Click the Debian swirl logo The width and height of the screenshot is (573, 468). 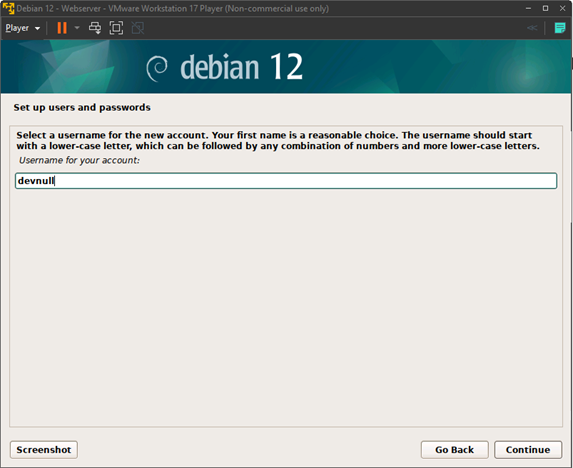(x=157, y=69)
